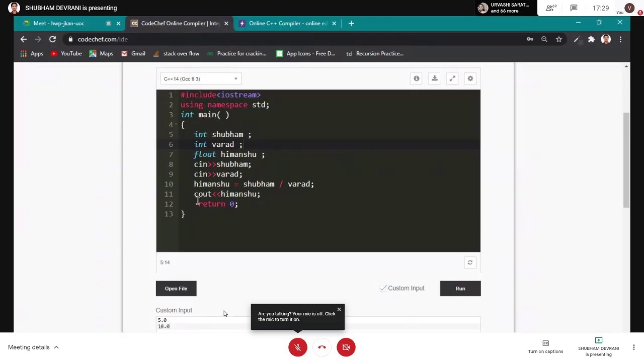Open a new browser tab with plus
The height and width of the screenshot is (362, 644).
tap(351, 23)
